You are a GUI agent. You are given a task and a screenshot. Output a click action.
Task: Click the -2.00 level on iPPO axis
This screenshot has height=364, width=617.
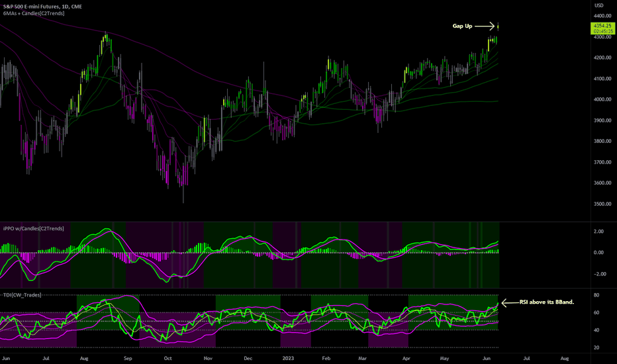[x=600, y=274]
